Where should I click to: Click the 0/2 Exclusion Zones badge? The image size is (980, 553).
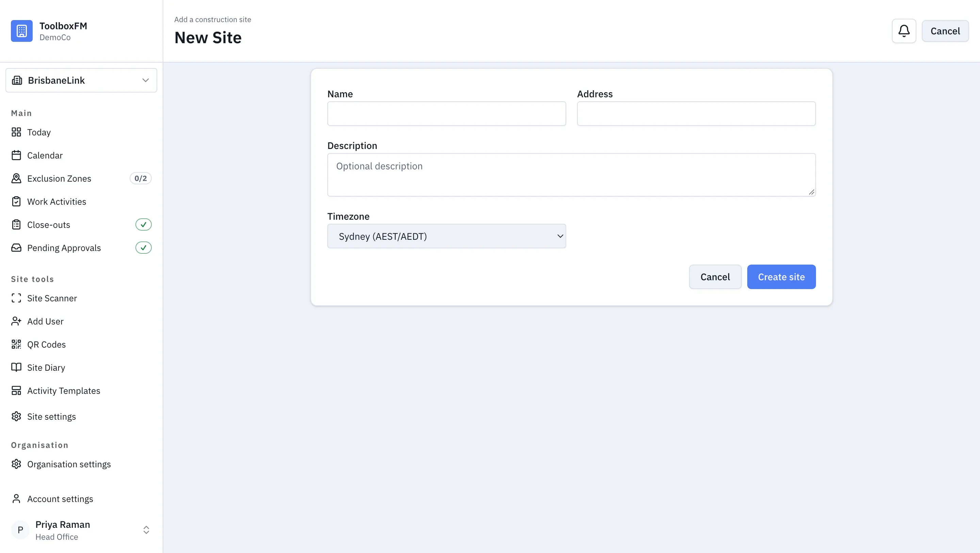(x=141, y=178)
